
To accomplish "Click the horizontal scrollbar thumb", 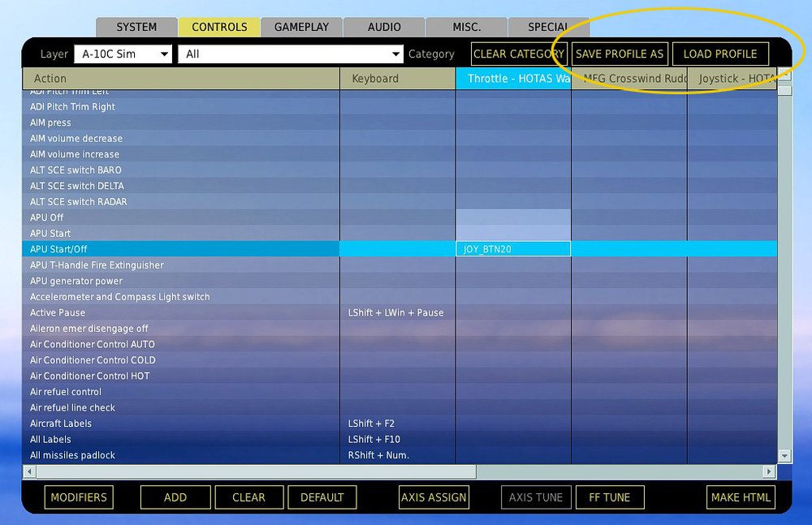I will point(256,471).
